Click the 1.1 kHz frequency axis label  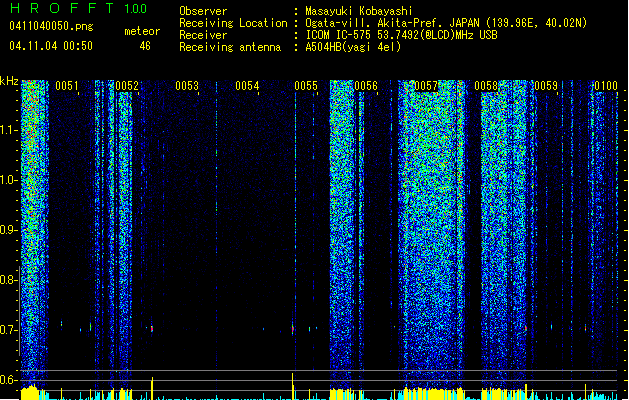tap(8, 130)
